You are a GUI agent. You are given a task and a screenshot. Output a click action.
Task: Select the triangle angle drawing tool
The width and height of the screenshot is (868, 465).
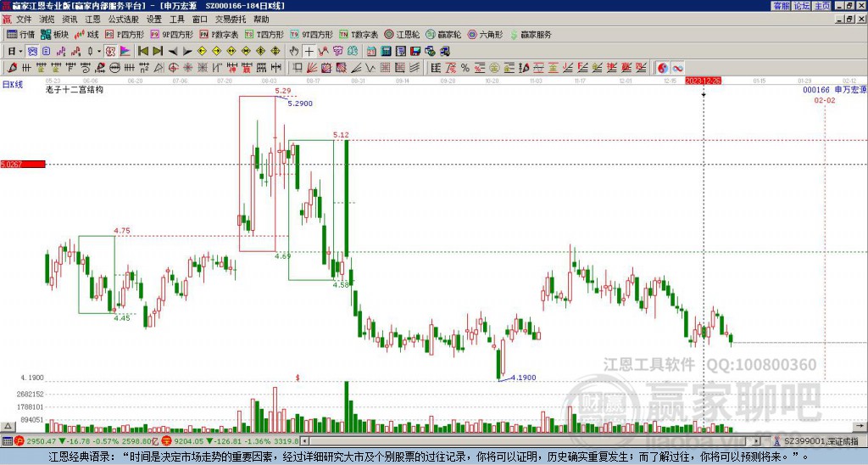point(159,68)
